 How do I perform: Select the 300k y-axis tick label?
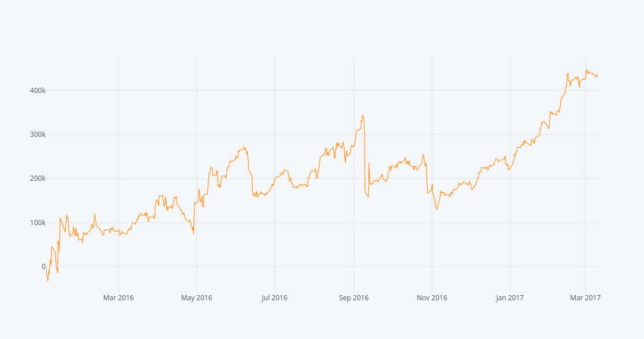tap(38, 135)
